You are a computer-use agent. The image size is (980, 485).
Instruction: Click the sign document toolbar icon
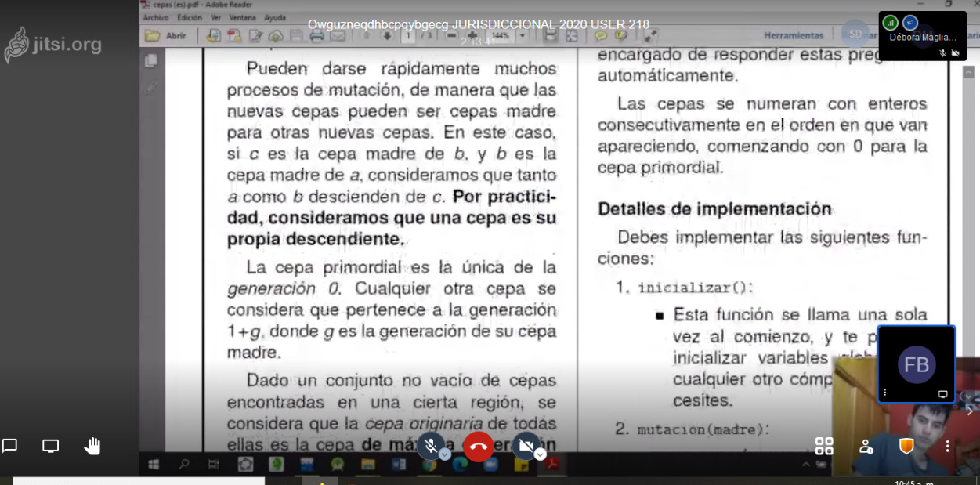(x=255, y=35)
